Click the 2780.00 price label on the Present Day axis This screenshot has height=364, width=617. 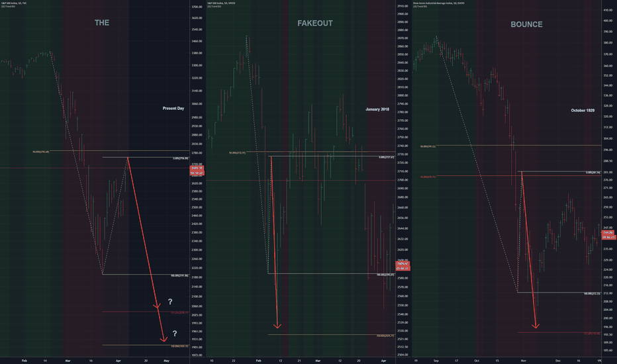click(197, 153)
